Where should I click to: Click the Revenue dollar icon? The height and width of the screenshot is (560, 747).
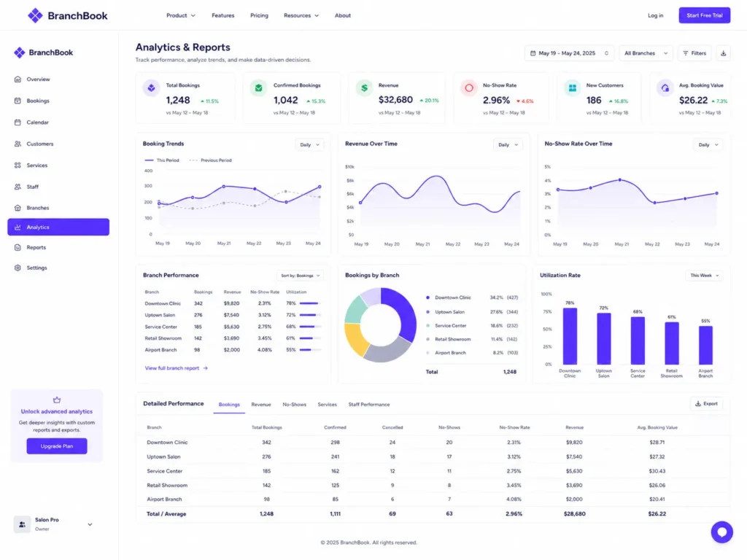click(x=365, y=88)
